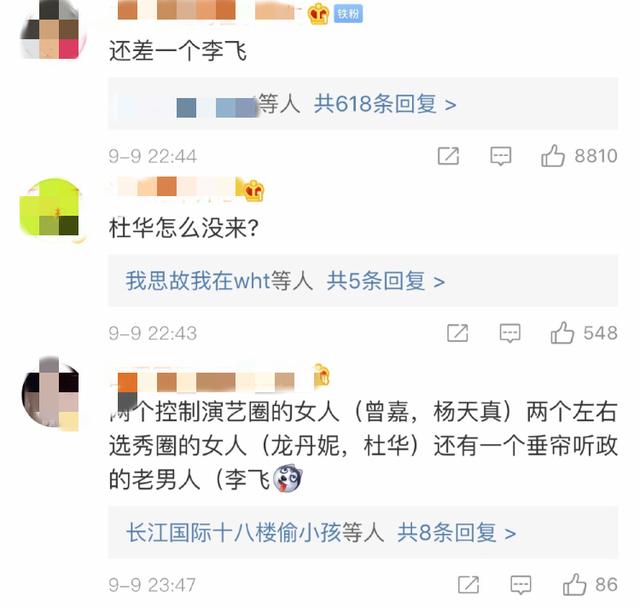Screen dimensions: 640x608
Task: Reply to the comment posted at 9-9 23:47
Action: coord(521,585)
